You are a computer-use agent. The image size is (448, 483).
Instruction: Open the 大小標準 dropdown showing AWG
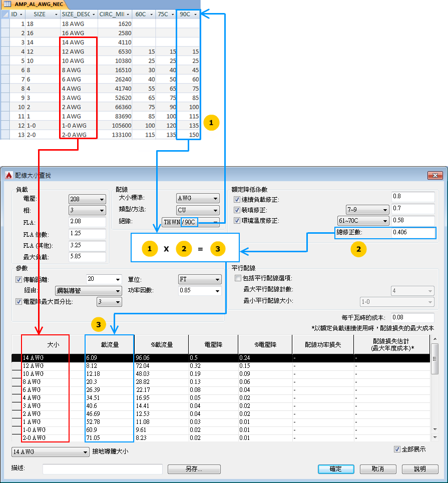coord(198,198)
